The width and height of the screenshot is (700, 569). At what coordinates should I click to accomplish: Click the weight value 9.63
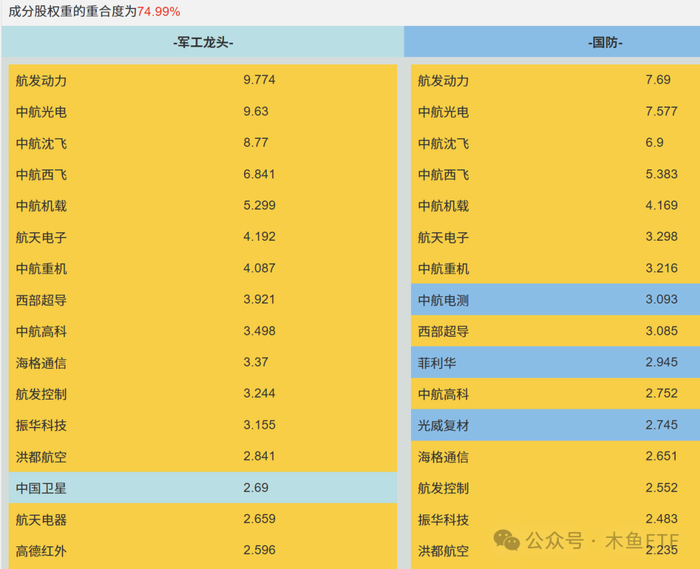[x=256, y=111]
